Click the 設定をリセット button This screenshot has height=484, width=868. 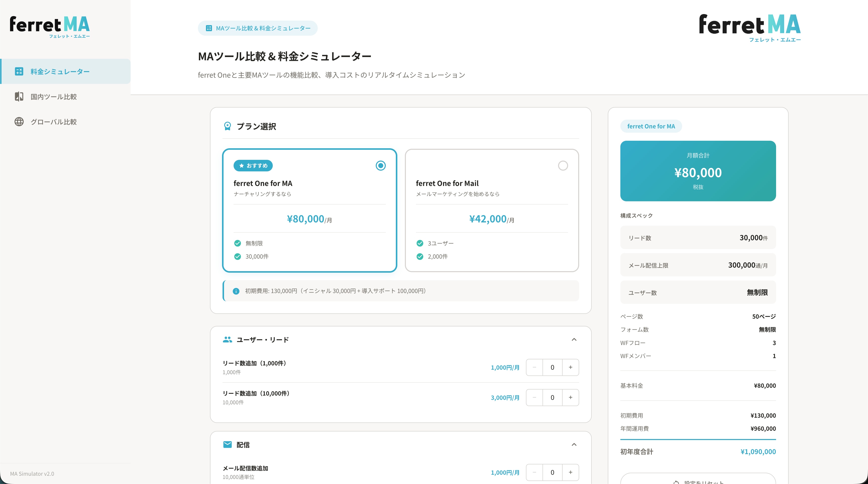click(x=698, y=480)
